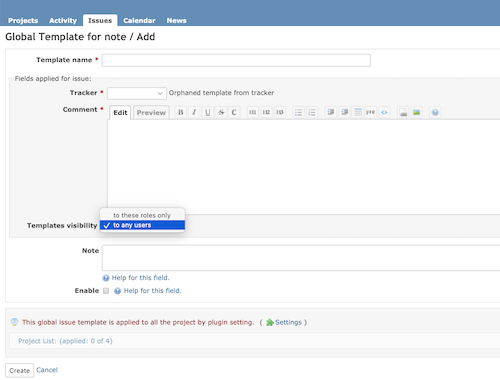Insert inline code with the C button
This screenshot has height=380, width=500.
pyautogui.click(x=234, y=112)
